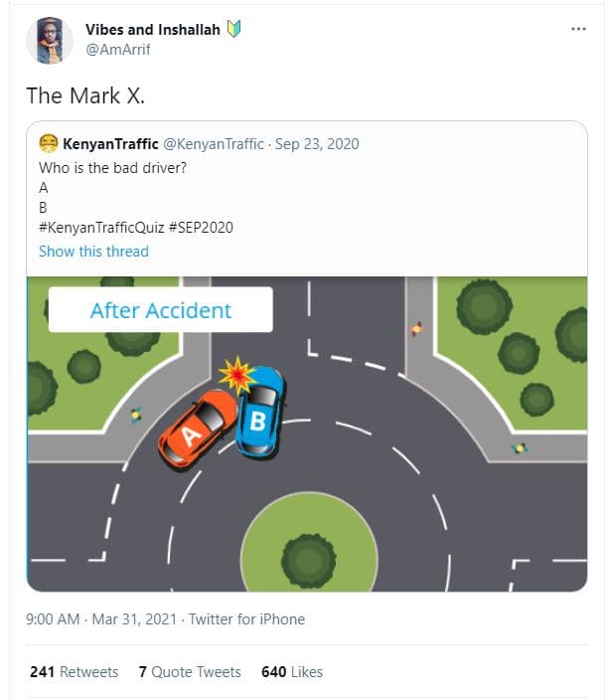Click the Twitter for iPhone source link

point(246,619)
